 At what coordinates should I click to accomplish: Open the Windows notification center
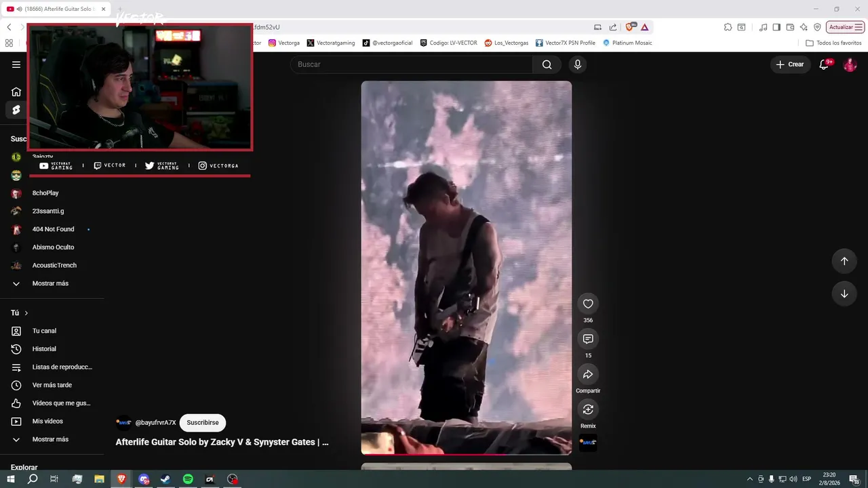(856, 479)
